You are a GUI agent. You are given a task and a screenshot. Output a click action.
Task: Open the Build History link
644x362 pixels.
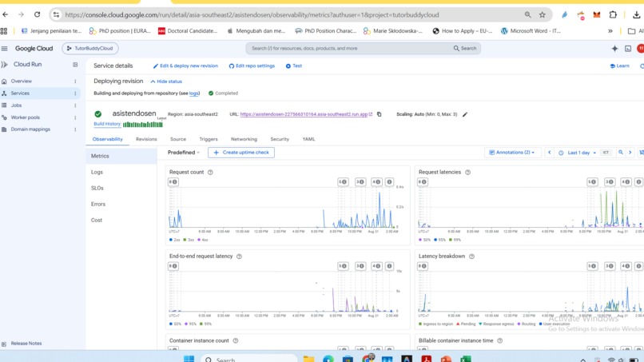click(107, 124)
